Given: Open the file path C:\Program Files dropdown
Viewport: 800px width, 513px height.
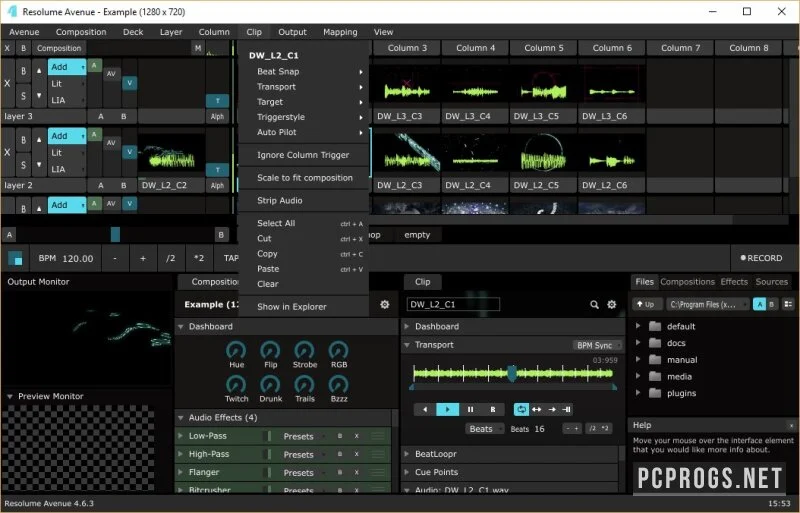Looking at the screenshot, I should pos(708,304).
